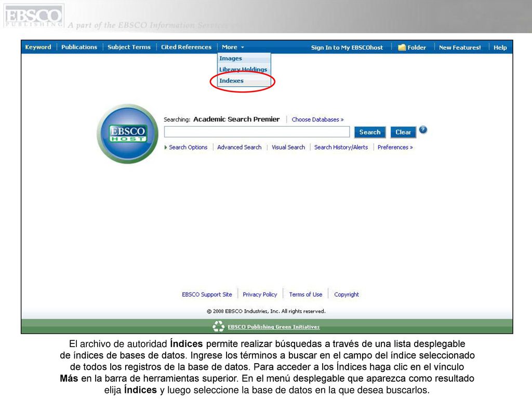Visit EBSCO Support Site link
Image resolution: width=532 pixels, height=399 pixels.
click(x=207, y=295)
